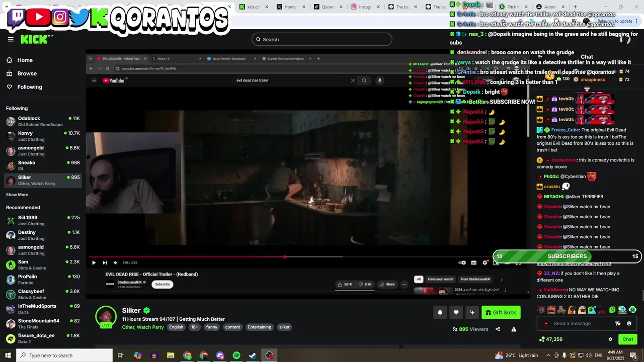Open Spotify from the taskbar
This screenshot has width=644, height=362.
pos(236,355)
